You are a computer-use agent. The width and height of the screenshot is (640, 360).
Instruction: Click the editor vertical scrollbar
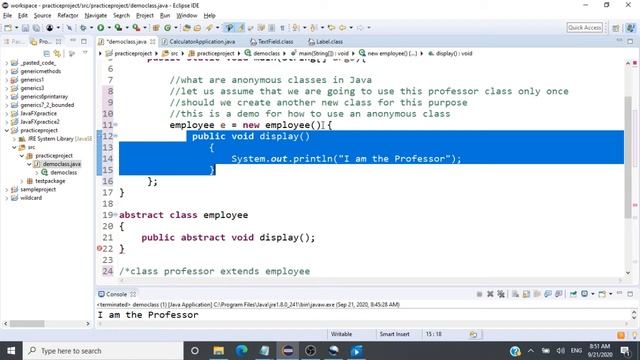coord(628,157)
